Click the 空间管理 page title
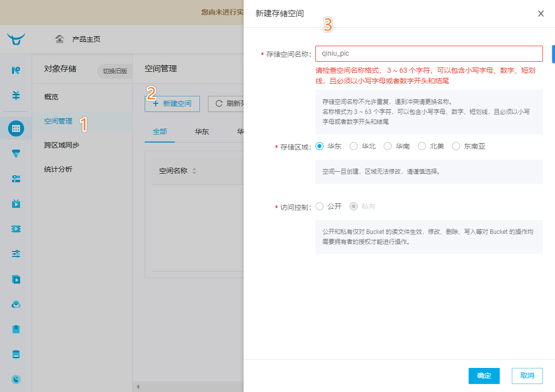This screenshot has width=555, height=392. (161, 69)
